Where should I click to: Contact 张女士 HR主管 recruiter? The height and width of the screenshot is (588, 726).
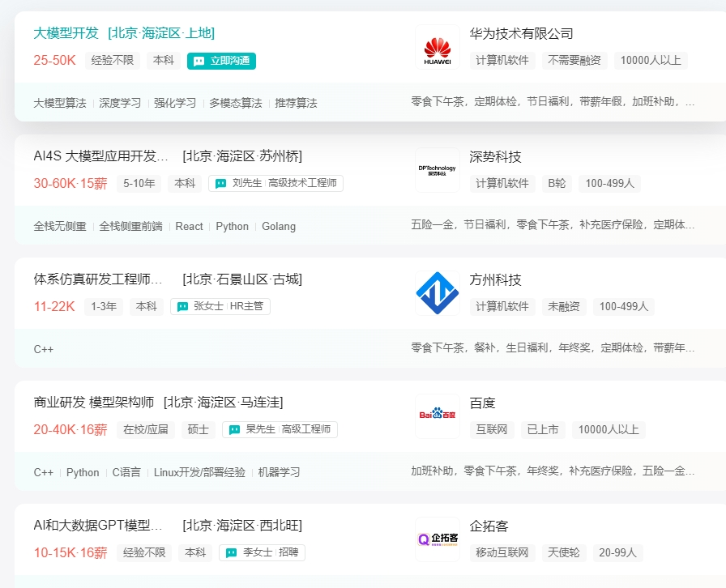click(x=220, y=306)
